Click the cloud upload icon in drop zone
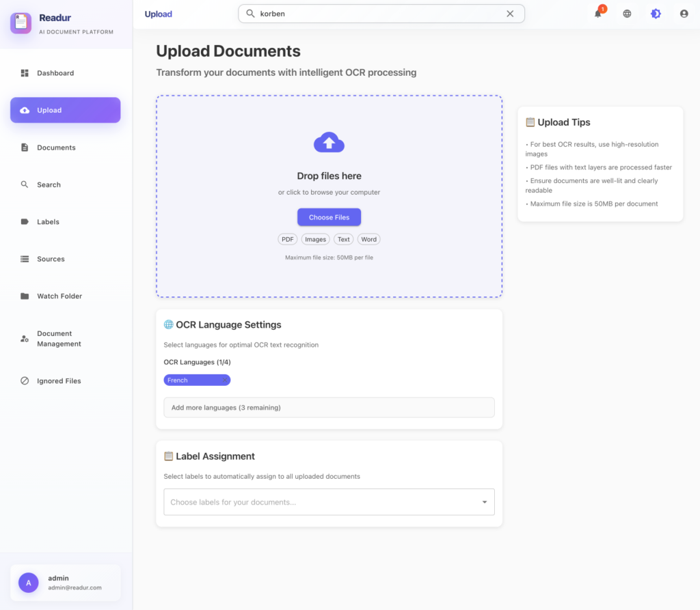 coord(329,142)
